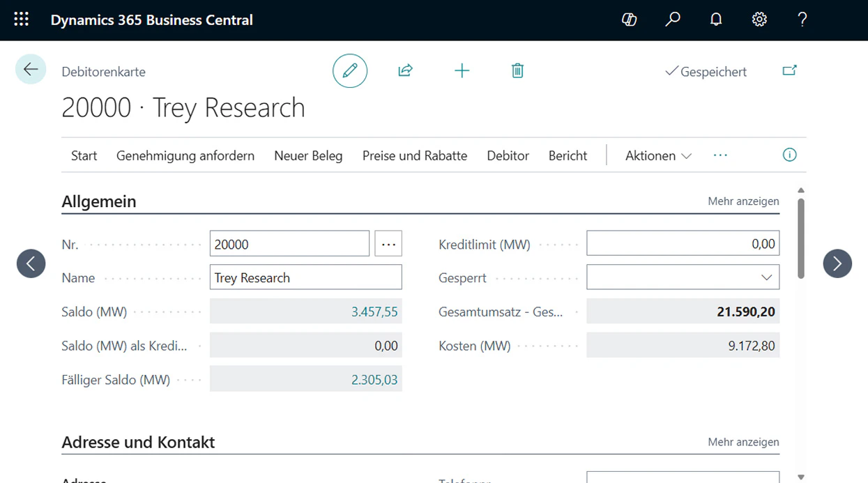868x483 pixels.
Task: Click the 20000 · Trey Research title
Action: pos(183,107)
